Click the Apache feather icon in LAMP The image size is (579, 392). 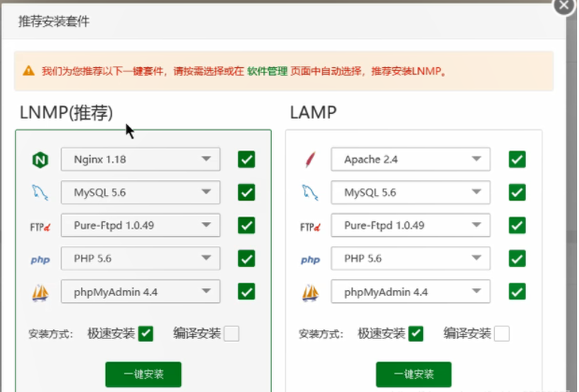[310, 160]
